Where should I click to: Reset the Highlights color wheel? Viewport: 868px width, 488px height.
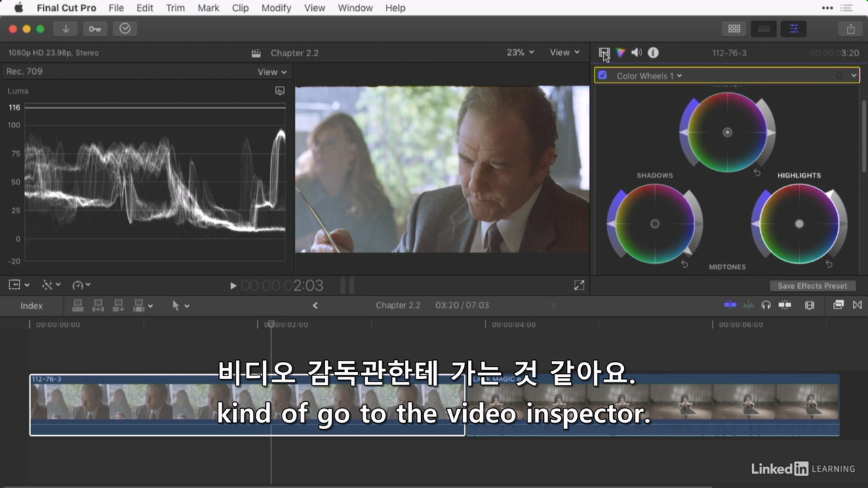[x=829, y=264]
